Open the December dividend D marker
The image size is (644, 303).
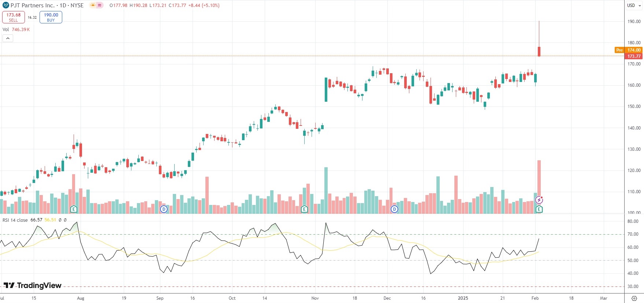[x=394, y=209]
